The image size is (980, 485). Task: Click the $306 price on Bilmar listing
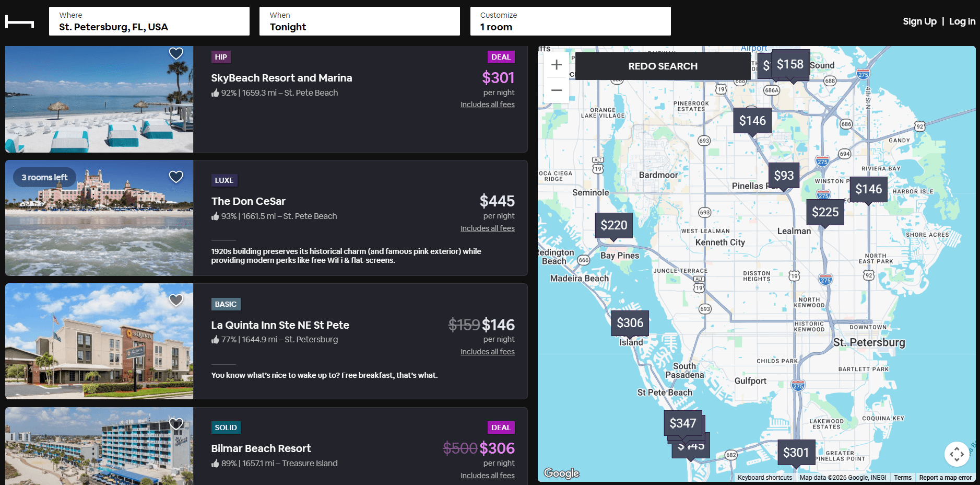(x=497, y=448)
